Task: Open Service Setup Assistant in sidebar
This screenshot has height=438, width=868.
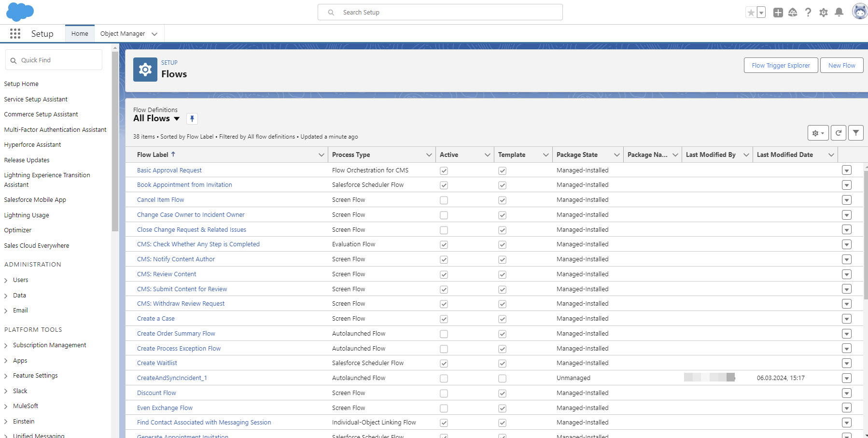Action: [36, 99]
